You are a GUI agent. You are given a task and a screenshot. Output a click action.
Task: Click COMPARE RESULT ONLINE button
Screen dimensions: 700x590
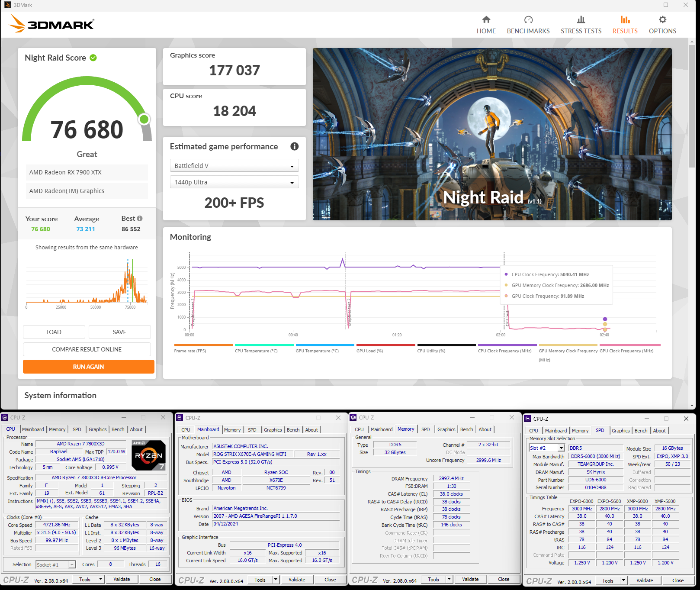coord(87,349)
